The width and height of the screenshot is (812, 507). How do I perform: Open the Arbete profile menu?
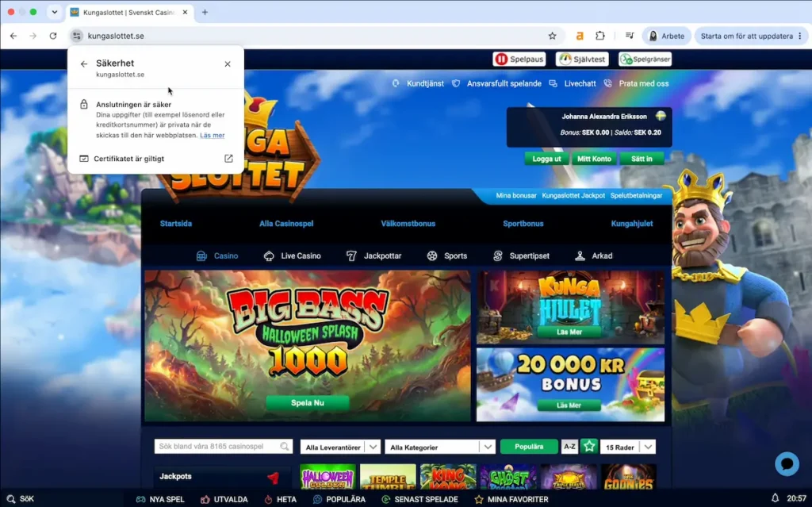[x=666, y=36]
